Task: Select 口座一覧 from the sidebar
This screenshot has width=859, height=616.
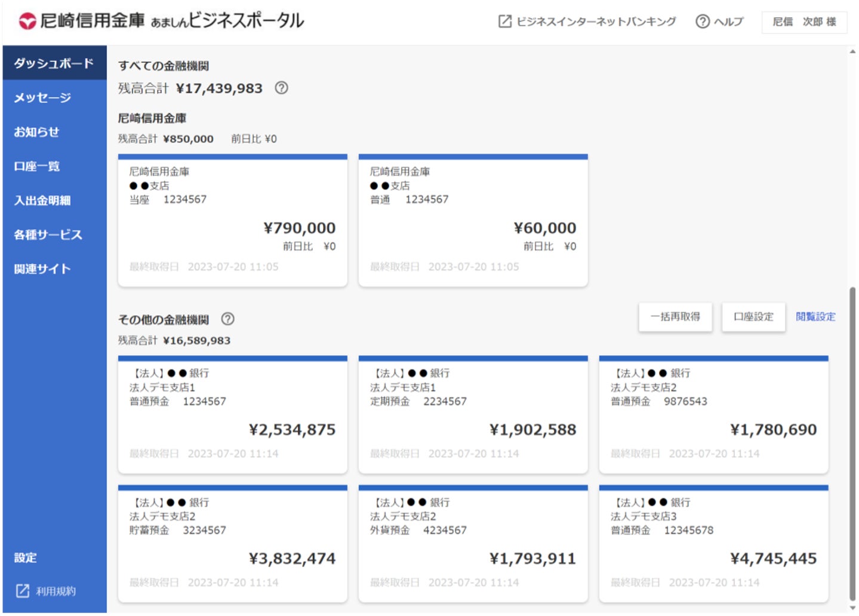Action: [37, 166]
